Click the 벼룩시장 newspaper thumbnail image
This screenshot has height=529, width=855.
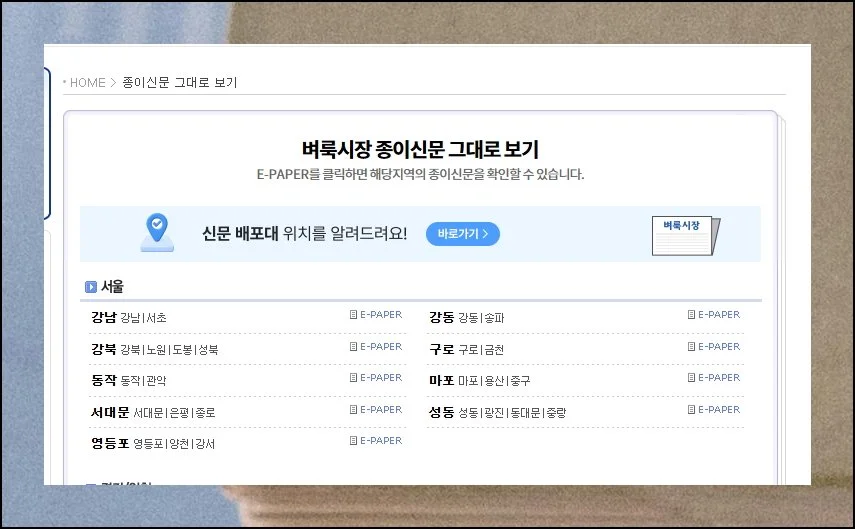tap(685, 235)
